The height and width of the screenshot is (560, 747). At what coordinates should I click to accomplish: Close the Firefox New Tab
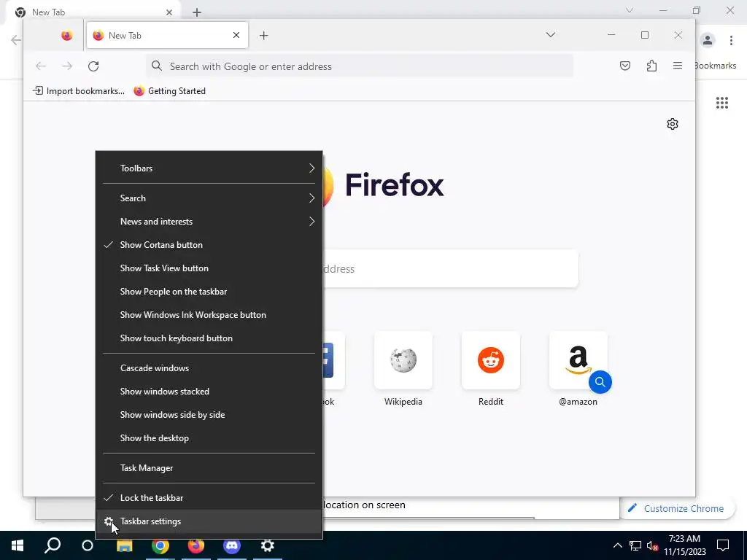tap(236, 35)
